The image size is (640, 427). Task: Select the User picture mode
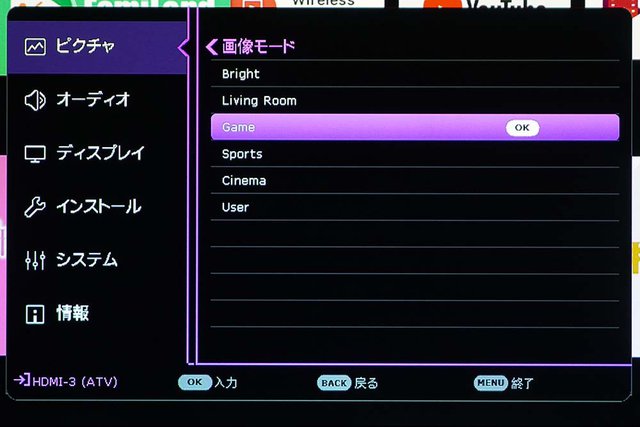(415, 207)
